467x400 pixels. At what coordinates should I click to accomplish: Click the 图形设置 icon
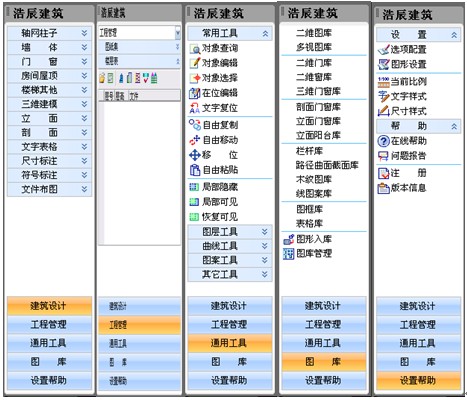click(x=384, y=64)
